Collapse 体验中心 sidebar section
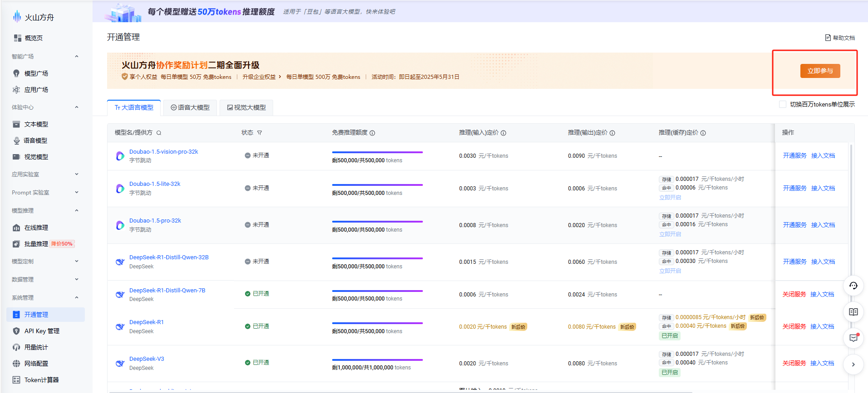This screenshot has height=393, width=868. tap(77, 107)
